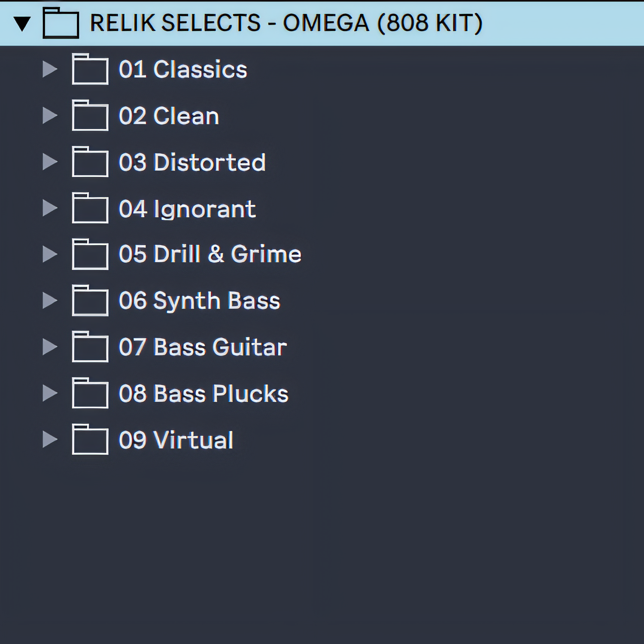This screenshot has width=644, height=644.
Task: Collapse the RELIK SELECTS - OMEGA root folder
Action: (22, 24)
